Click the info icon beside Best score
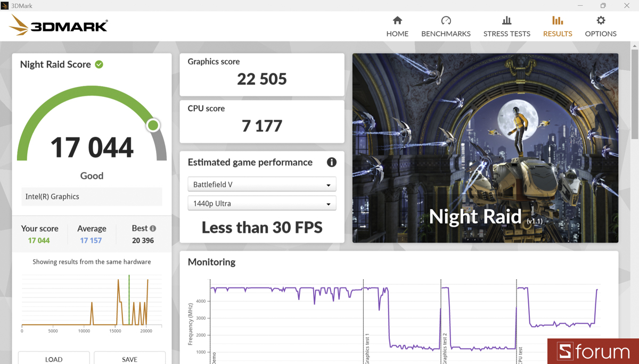 click(x=153, y=228)
